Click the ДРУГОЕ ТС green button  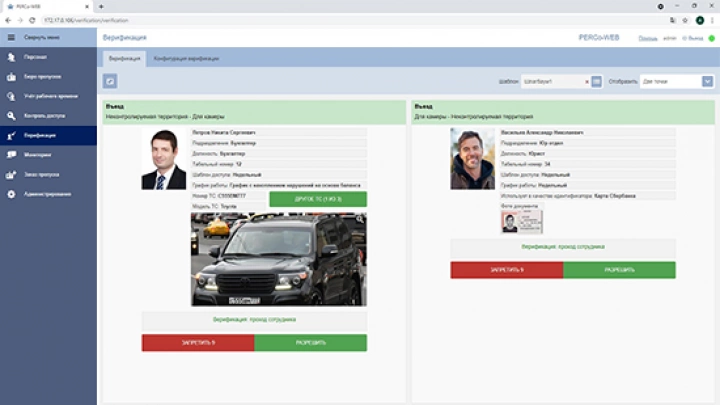[x=318, y=199]
